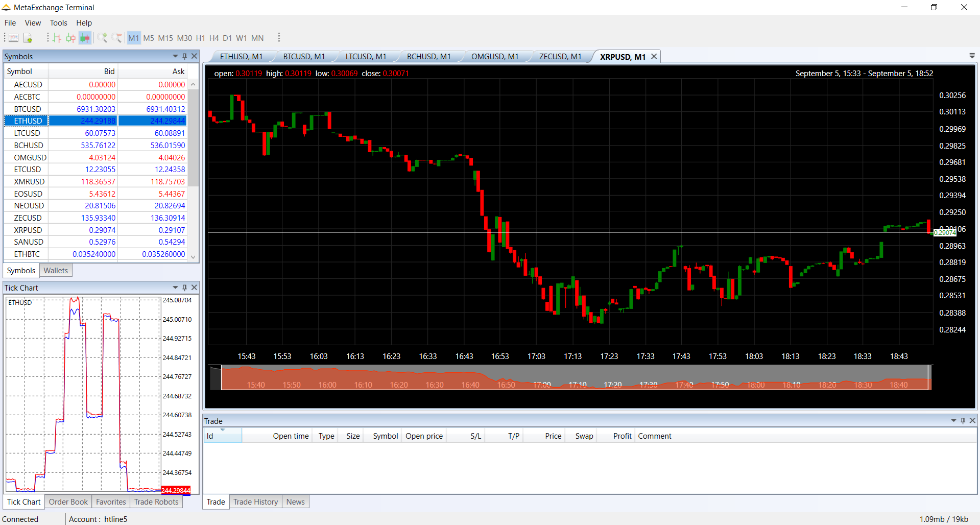Toggle the M1 timeframe button
Viewport: 980px width, 525px height.
(x=134, y=38)
